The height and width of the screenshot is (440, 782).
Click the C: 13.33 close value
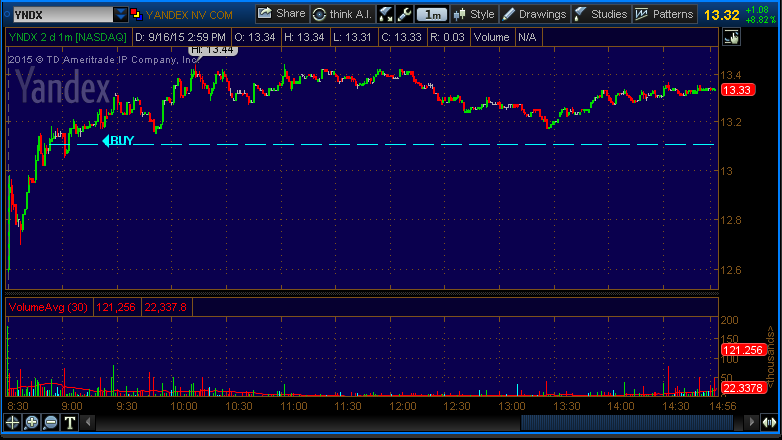tap(401, 37)
